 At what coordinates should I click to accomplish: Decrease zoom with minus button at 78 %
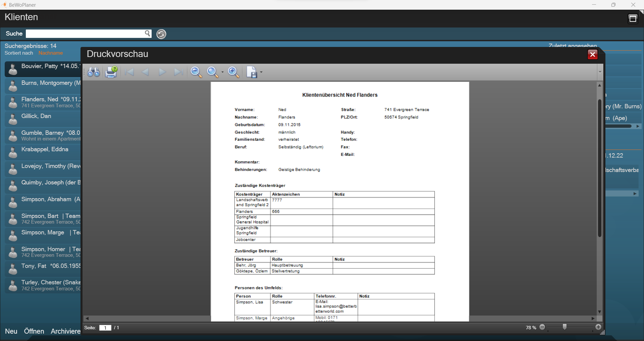pyautogui.click(x=542, y=327)
